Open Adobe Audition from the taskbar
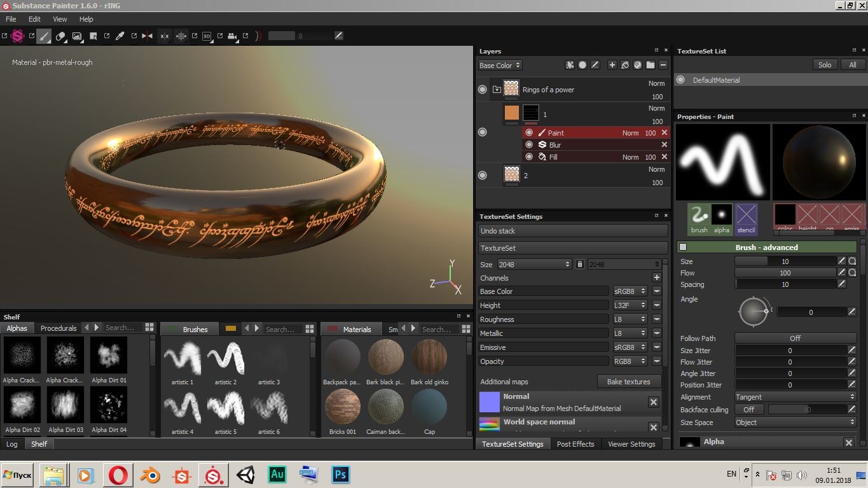The width and height of the screenshot is (868, 488). [277, 475]
